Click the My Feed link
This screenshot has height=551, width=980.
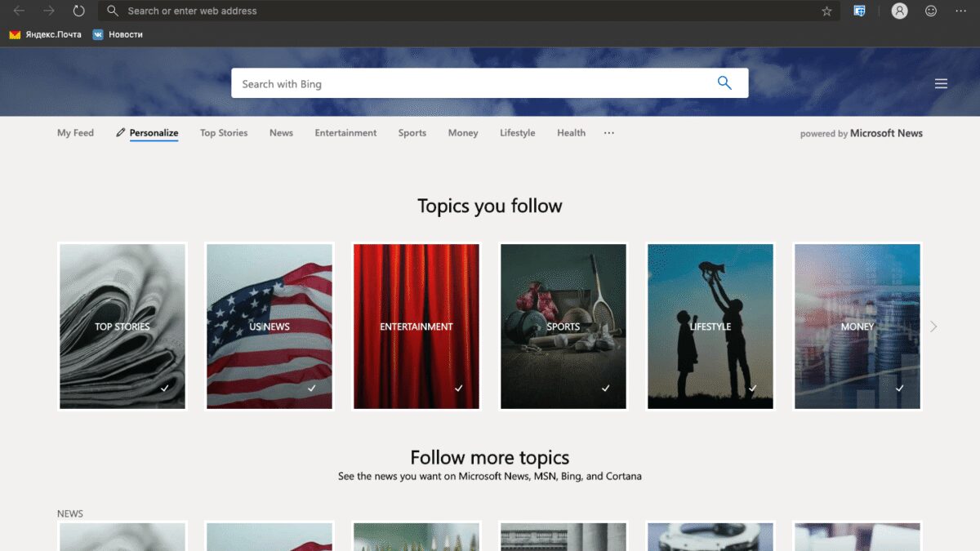[x=75, y=133]
